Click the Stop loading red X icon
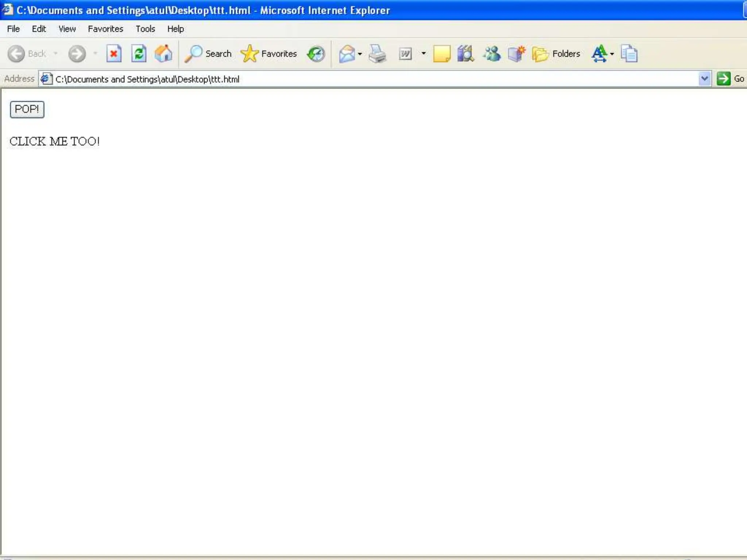Screen dimensions: 747x560 coord(114,54)
